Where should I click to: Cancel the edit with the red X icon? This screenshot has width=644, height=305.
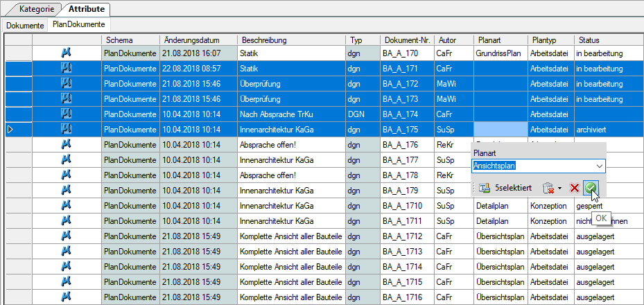coord(574,188)
